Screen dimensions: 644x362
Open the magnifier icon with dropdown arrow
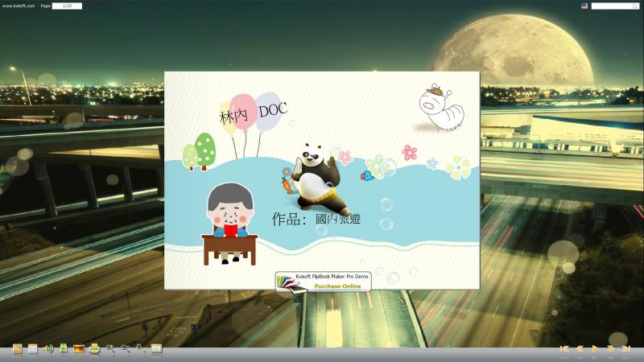coord(141,349)
